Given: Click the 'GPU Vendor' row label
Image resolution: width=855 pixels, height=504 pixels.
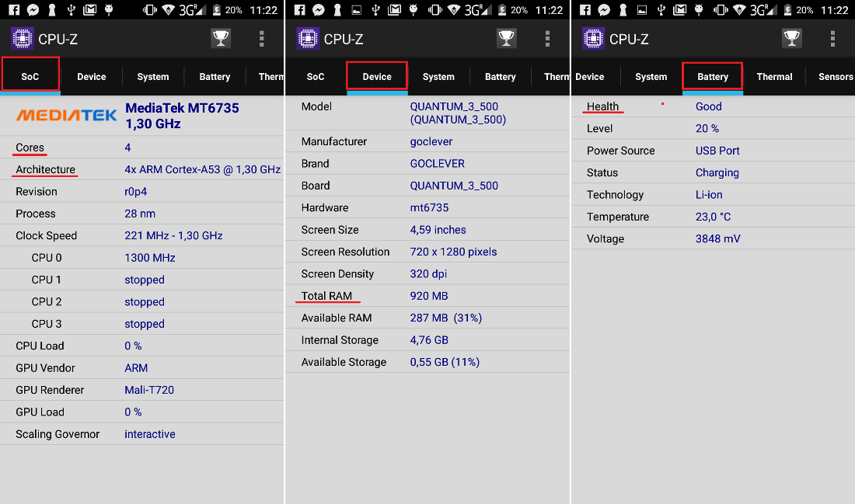Looking at the screenshot, I should [45, 368].
